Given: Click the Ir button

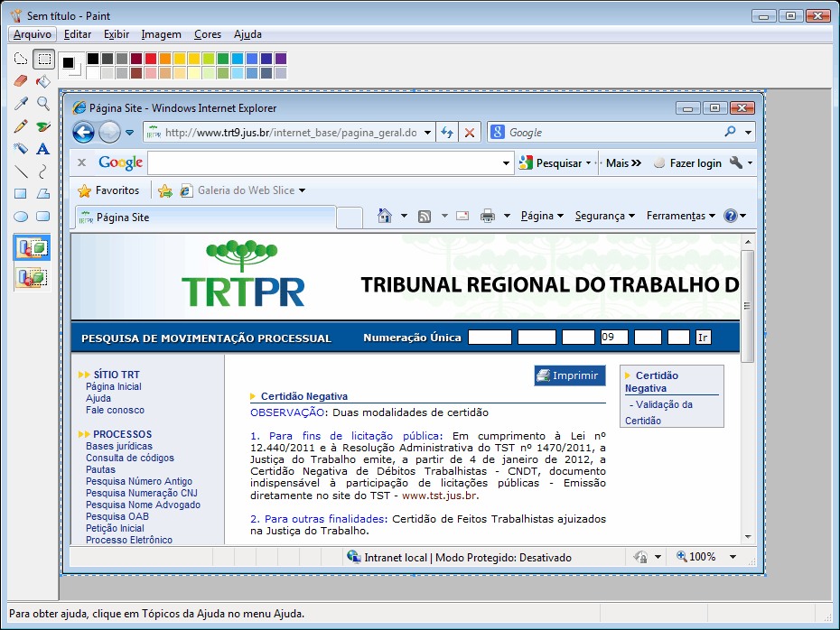Looking at the screenshot, I should tap(703, 338).
